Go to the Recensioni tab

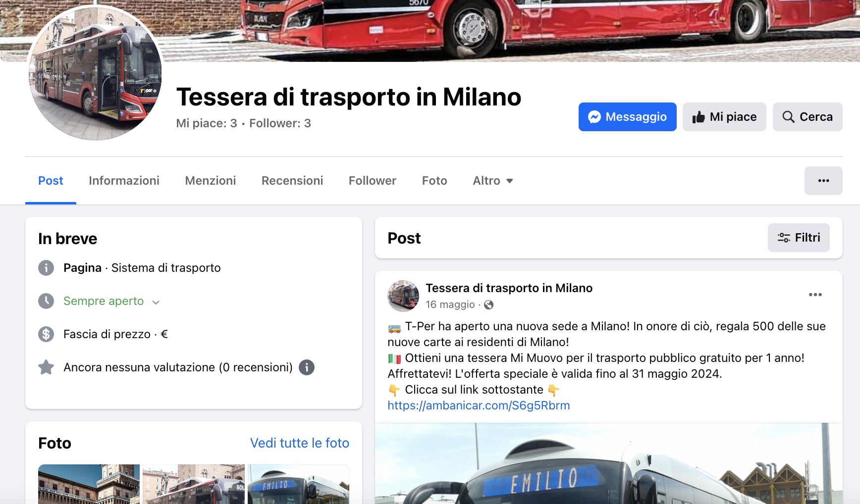click(292, 181)
